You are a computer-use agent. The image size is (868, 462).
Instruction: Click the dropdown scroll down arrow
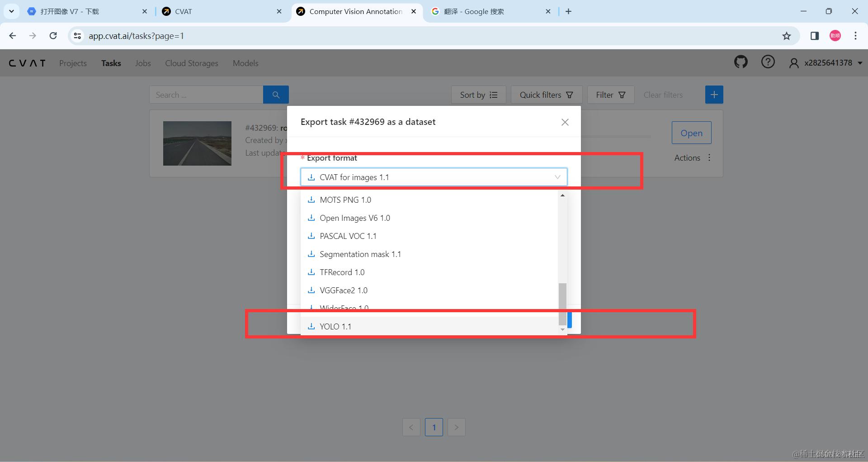coord(562,329)
